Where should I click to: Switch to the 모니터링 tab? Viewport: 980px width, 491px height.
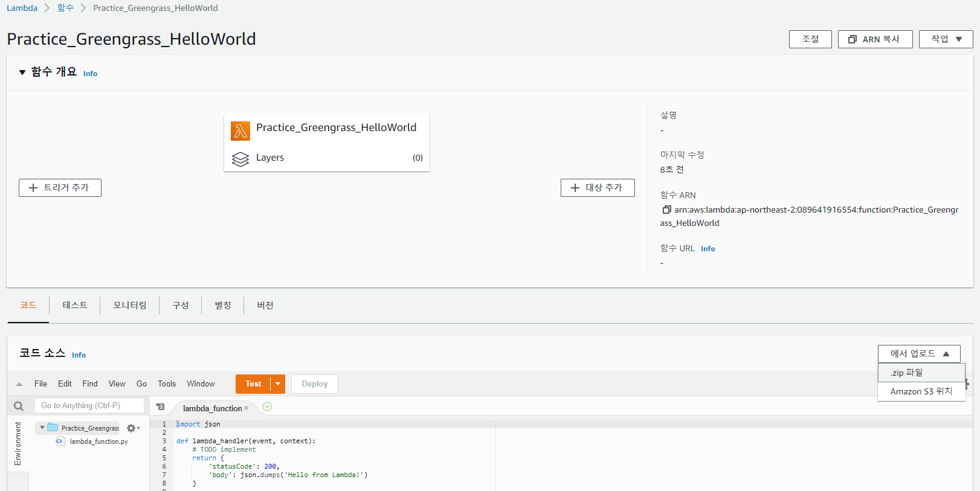tap(130, 306)
